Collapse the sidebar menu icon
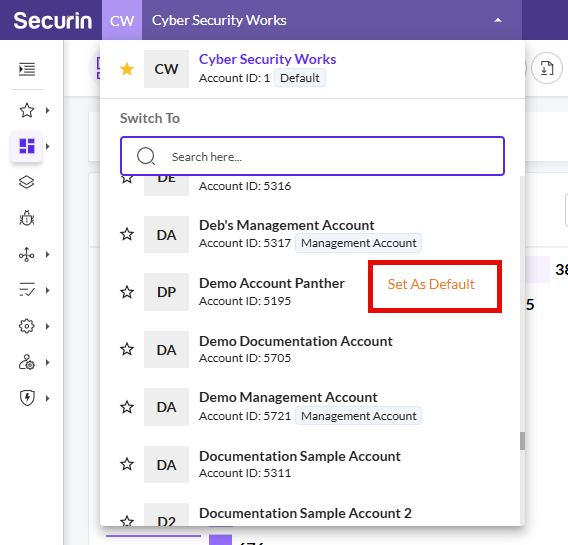568x545 pixels. click(x=27, y=69)
